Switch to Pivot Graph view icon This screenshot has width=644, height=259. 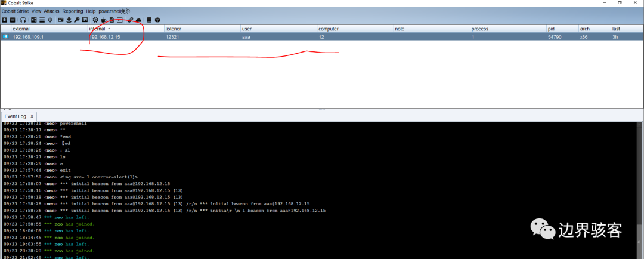[33, 20]
